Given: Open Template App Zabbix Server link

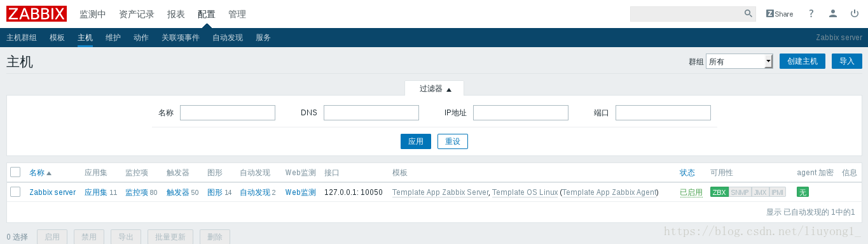Looking at the screenshot, I should click(440, 192).
